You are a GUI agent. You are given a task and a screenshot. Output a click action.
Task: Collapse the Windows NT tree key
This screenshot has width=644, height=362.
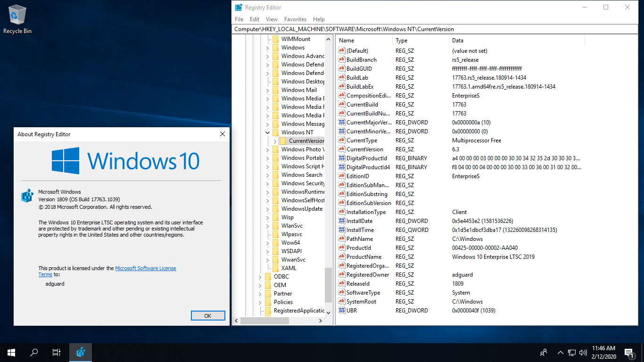(x=268, y=132)
